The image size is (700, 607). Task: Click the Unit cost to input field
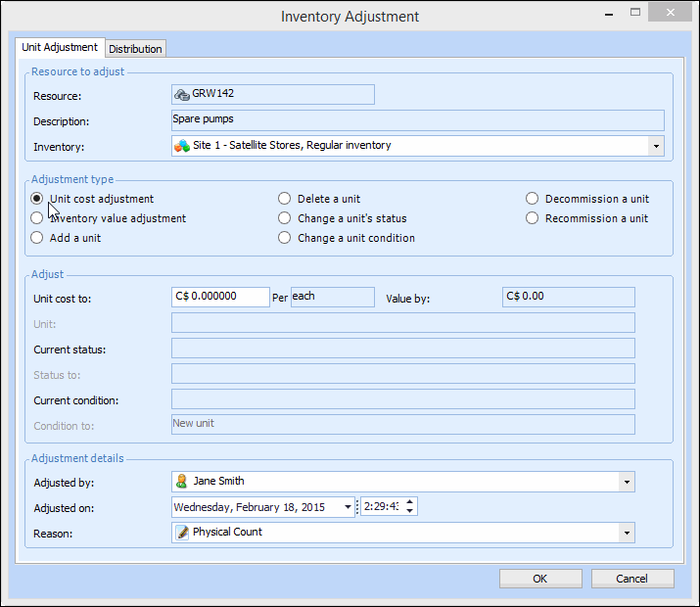pos(220,297)
